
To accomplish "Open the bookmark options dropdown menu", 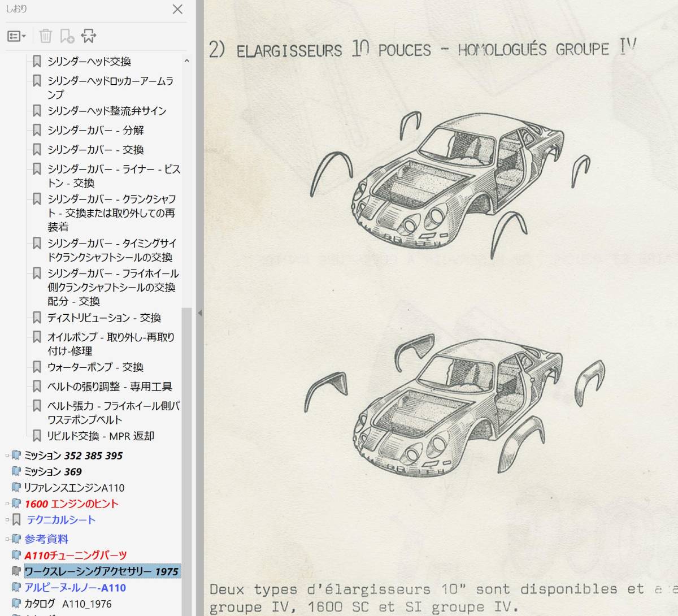I will pos(16,36).
